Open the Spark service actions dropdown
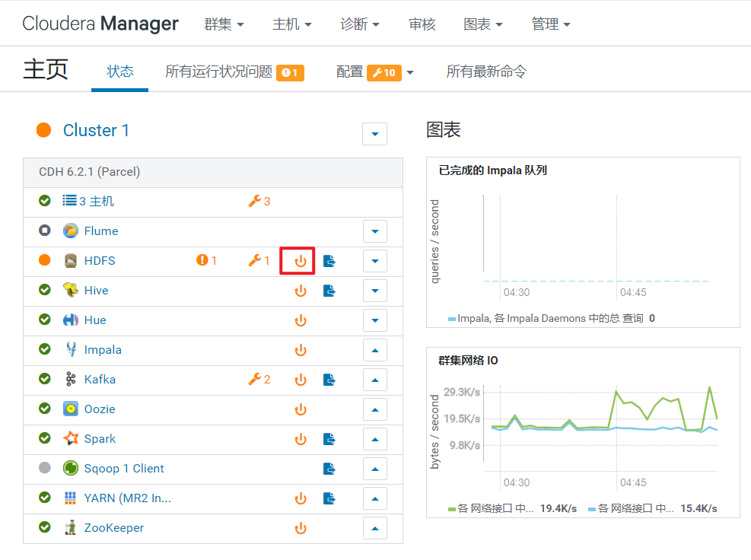Viewport: 751px width, 560px height. (x=375, y=439)
